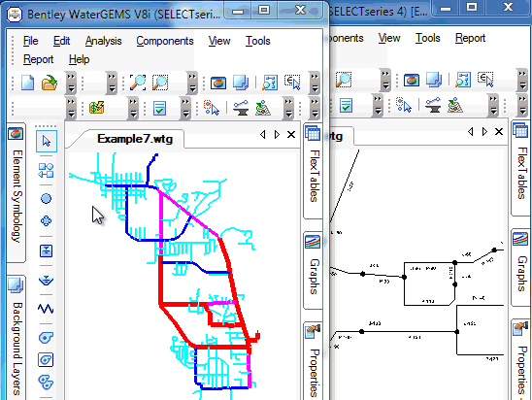Select the Junction circle tool
The width and height of the screenshot is (532, 400).
click(46, 198)
